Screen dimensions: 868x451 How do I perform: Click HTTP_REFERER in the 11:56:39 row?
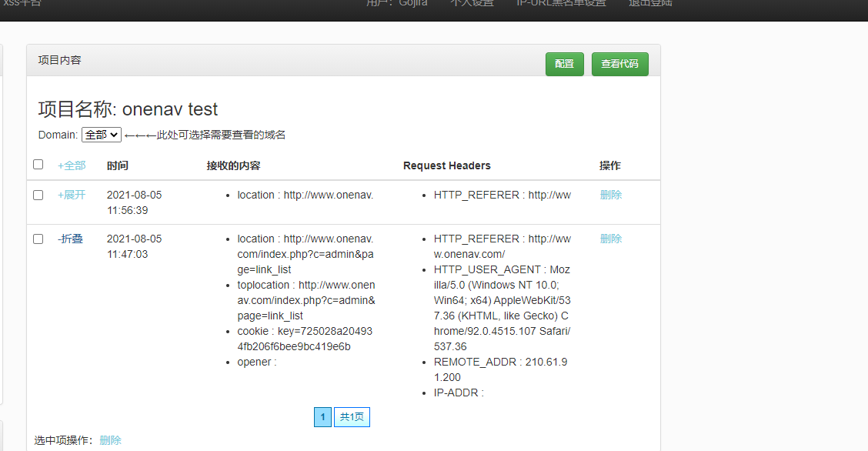click(502, 195)
